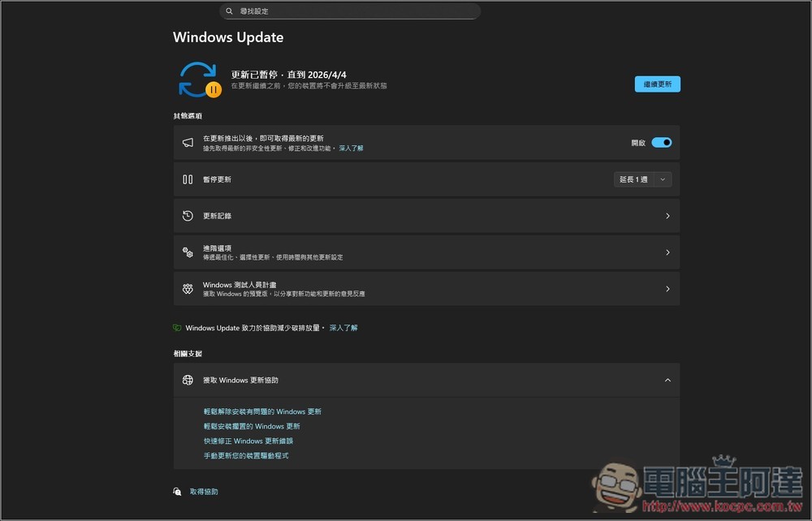Click the green leaf icon for carbon reduction
The height and width of the screenshot is (521, 812).
tap(177, 327)
